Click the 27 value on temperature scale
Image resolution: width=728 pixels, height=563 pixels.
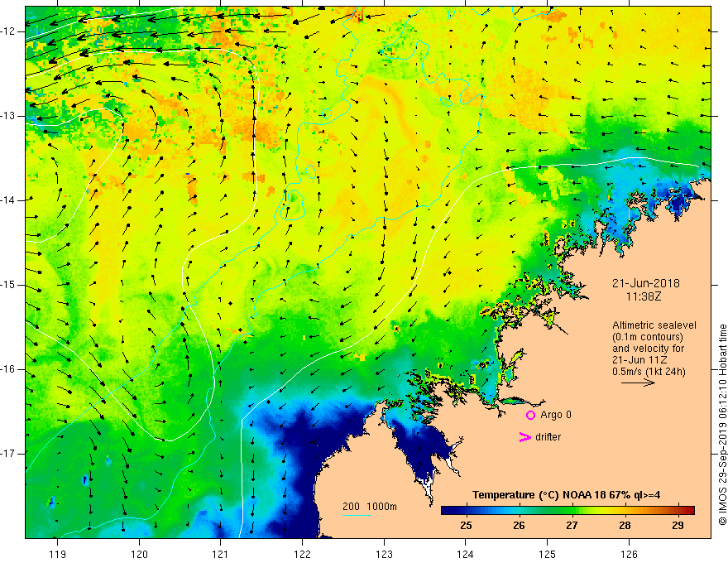click(572, 525)
